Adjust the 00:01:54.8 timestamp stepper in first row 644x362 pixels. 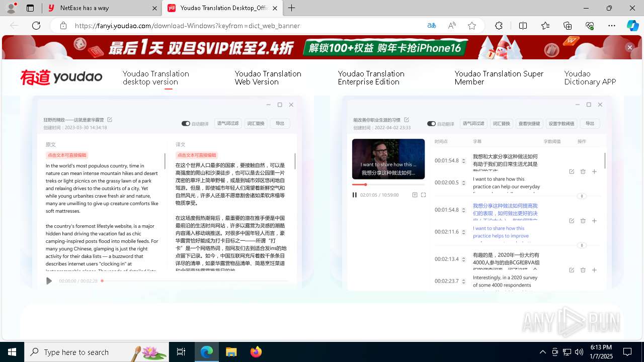[464, 160]
